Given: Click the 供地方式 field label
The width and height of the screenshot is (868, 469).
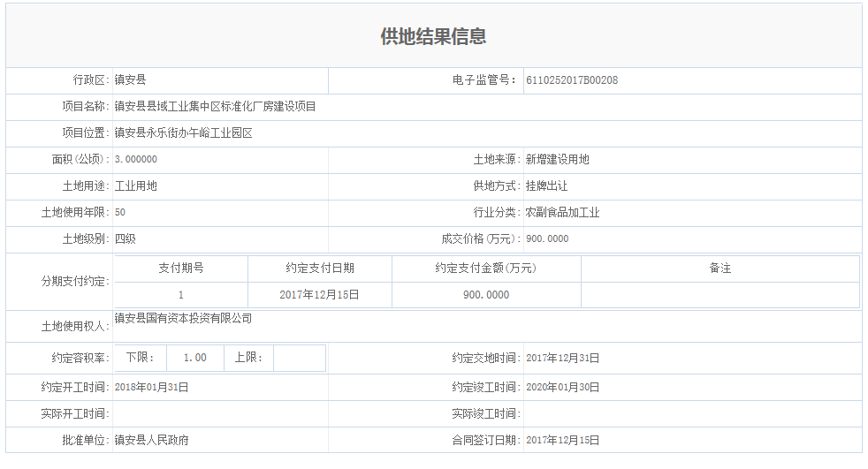Looking at the screenshot, I should (x=497, y=185).
